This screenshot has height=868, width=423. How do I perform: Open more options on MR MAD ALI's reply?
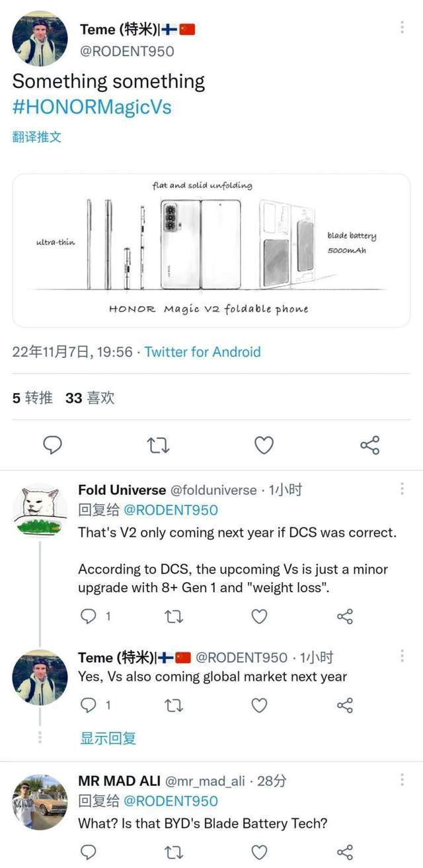point(402,780)
